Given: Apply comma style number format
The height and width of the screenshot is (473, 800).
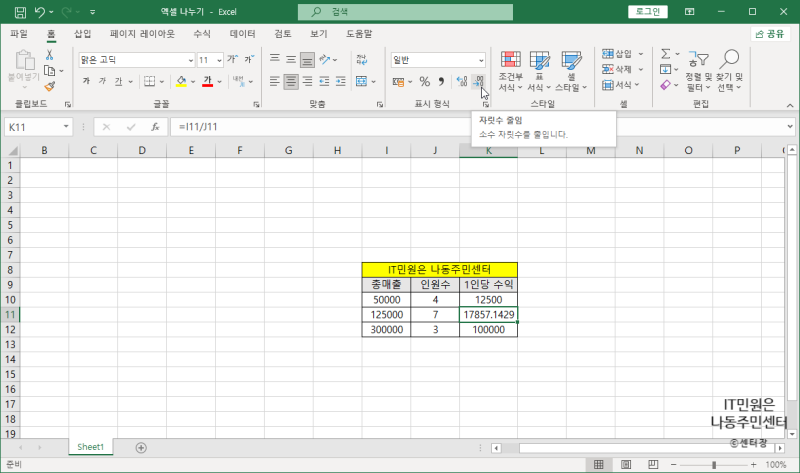Looking at the screenshot, I should [441, 81].
